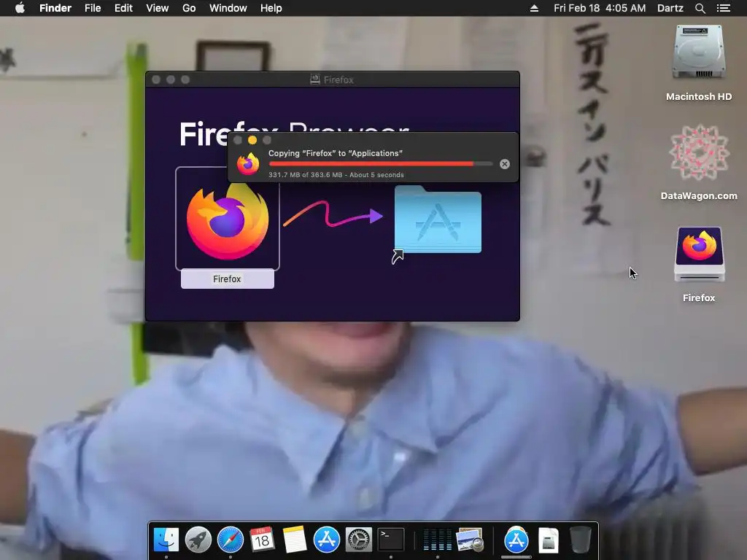Open the Help menu
The image size is (747, 560).
click(x=271, y=8)
